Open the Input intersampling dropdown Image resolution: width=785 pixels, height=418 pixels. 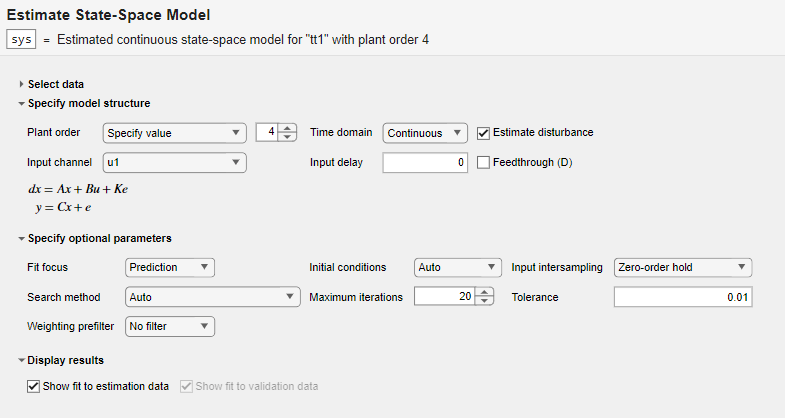pos(682,267)
